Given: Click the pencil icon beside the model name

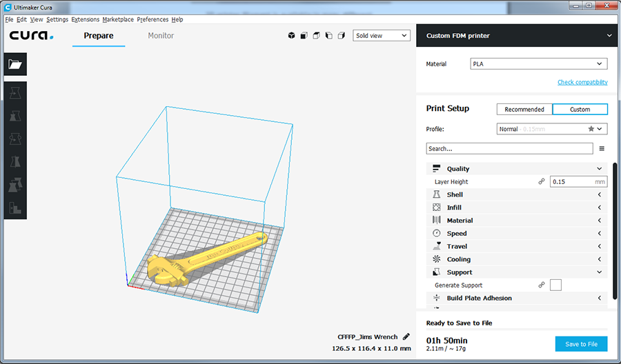Looking at the screenshot, I should pyautogui.click(x=406, y=336).
